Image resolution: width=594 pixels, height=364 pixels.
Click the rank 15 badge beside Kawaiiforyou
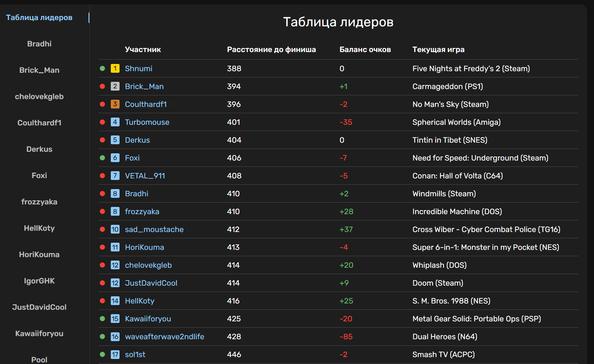coord(115,319)
